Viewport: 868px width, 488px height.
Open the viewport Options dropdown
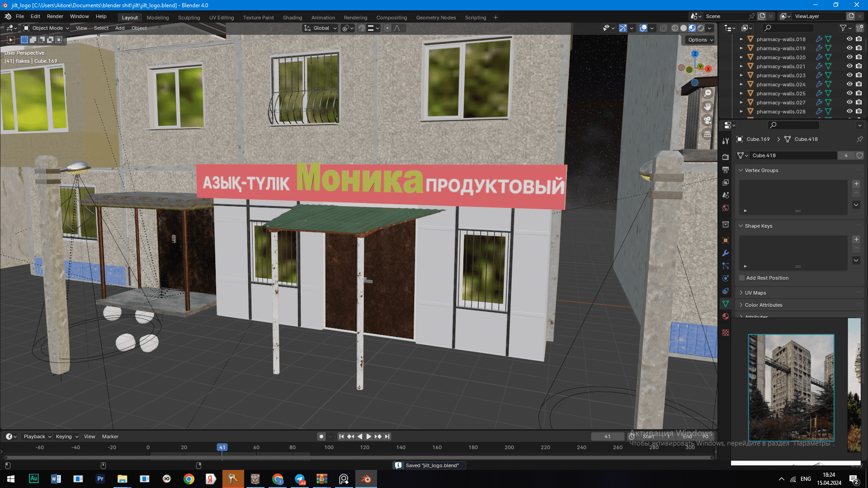click(700, 40)
